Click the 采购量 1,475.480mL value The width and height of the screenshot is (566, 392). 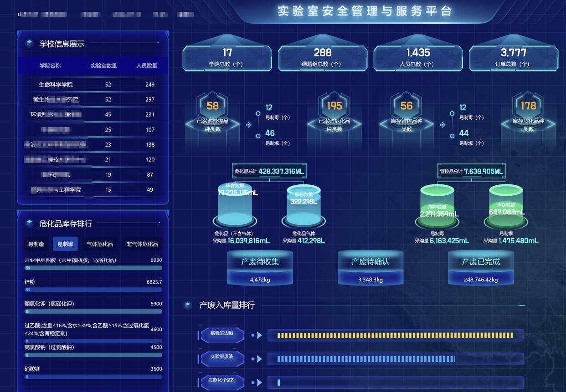tap(518, 241)
